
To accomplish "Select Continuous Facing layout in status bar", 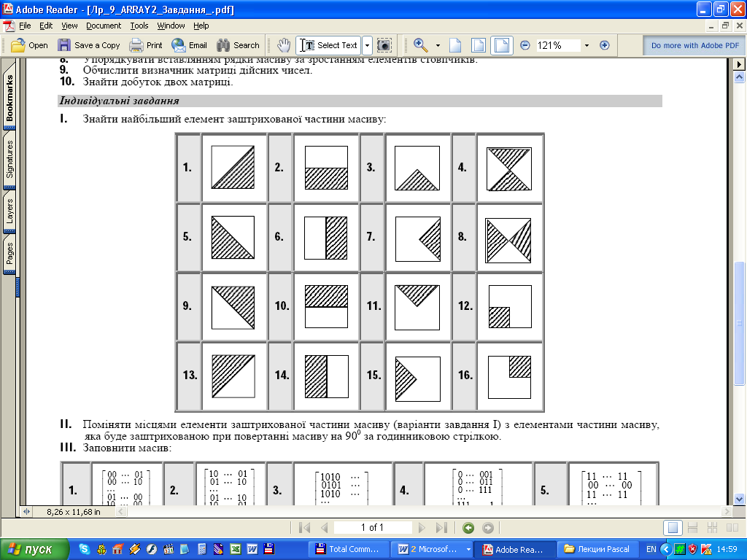I will pos(713,528).
